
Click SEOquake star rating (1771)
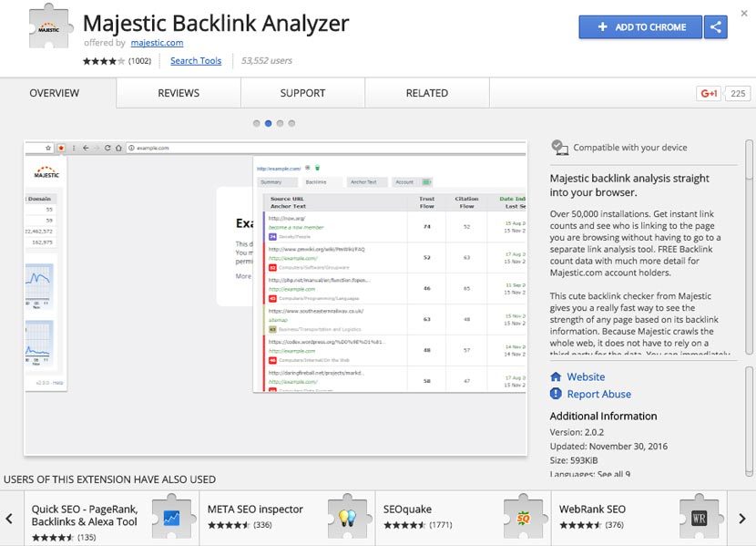(417, 525)
